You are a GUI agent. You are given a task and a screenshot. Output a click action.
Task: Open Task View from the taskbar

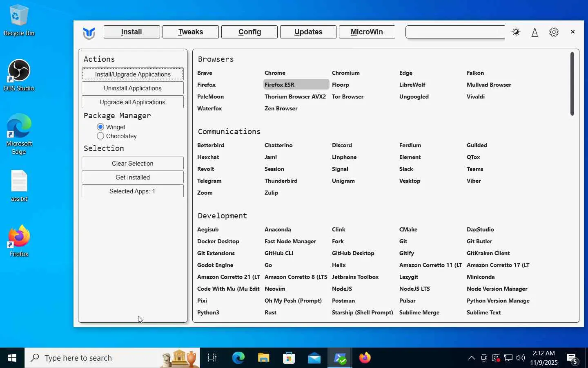(212, 358)
